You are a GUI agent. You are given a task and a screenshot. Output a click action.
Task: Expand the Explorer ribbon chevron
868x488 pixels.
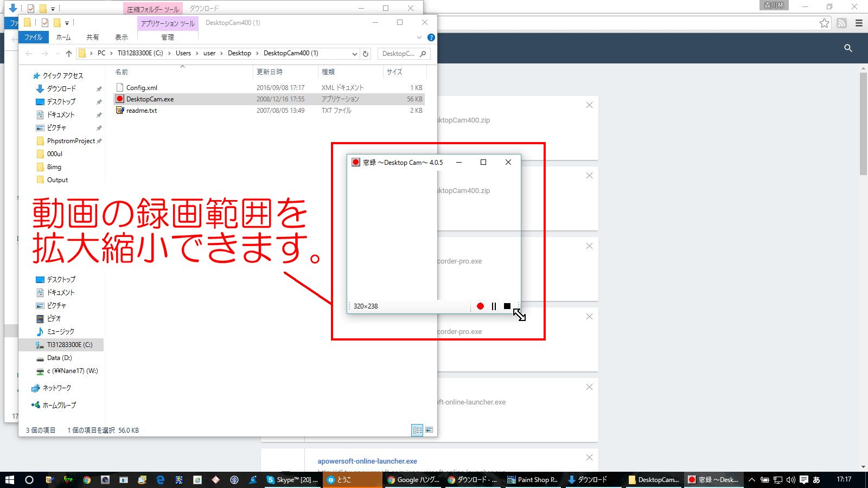coord(419,37)
